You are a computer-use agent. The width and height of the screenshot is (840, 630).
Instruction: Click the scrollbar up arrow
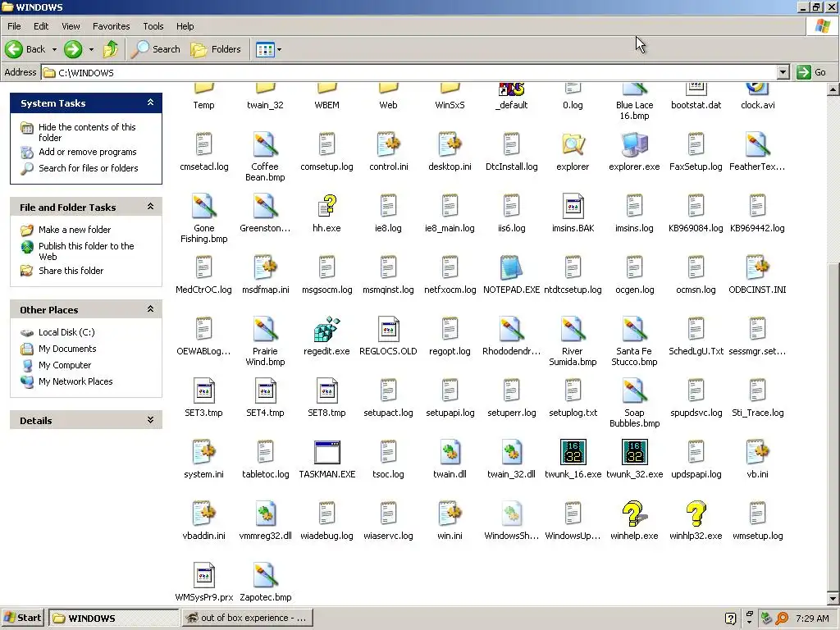coord(833,89)
